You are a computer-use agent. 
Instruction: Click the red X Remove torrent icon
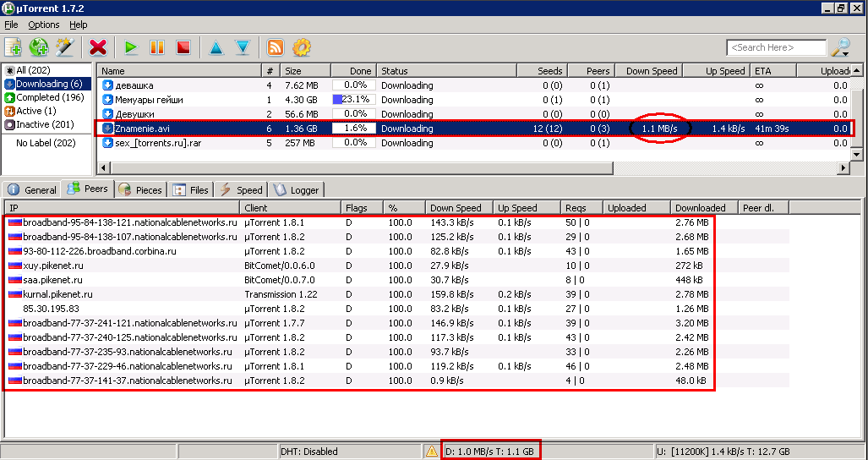[98, 47]
